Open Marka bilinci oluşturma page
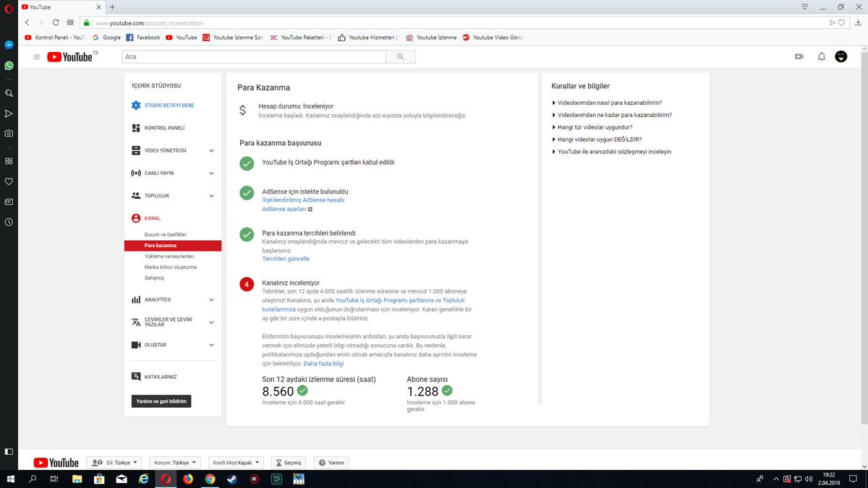Viewport: 868px width, 488px height. 171,267
